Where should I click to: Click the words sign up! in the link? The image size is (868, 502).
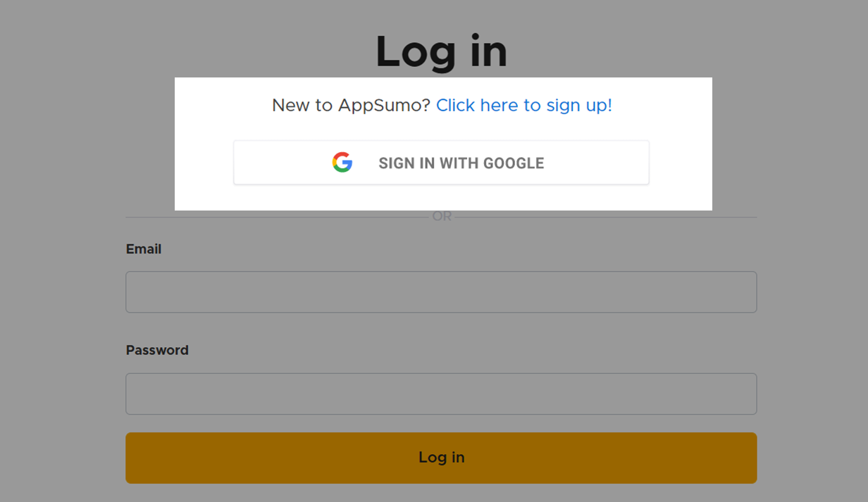click(x=579, y=106)
